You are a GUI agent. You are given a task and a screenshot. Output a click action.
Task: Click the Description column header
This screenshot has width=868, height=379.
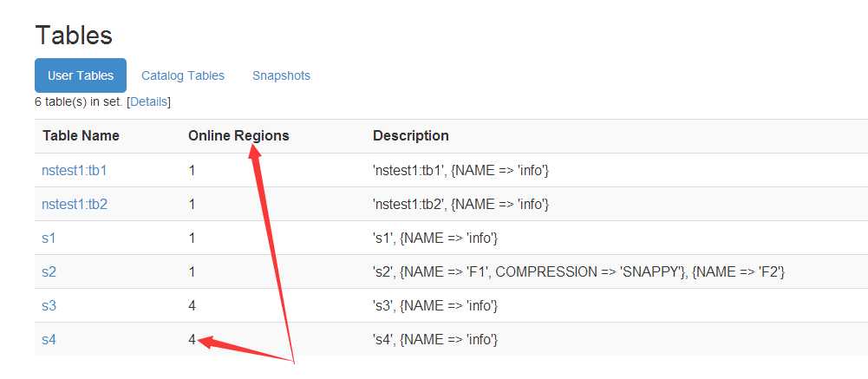click(410, 135)
